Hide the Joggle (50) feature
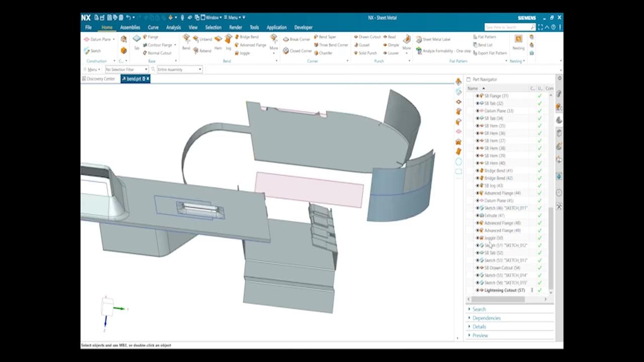Screen dimensions: 644x362 coord(477,238)
